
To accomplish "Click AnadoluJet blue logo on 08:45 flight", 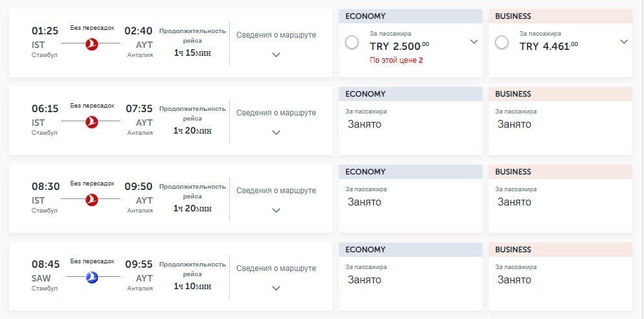I will (x=92, y=277).
